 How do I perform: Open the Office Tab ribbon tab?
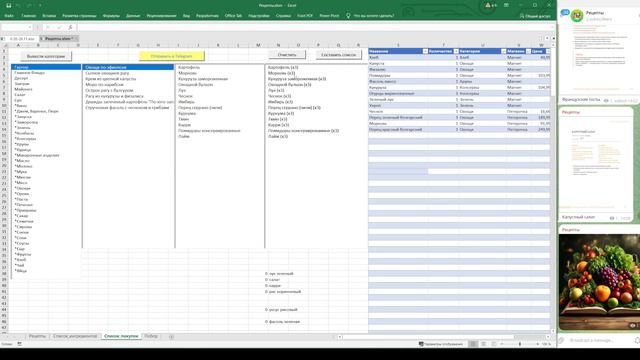pyautogui.click(x=233, y=16)
